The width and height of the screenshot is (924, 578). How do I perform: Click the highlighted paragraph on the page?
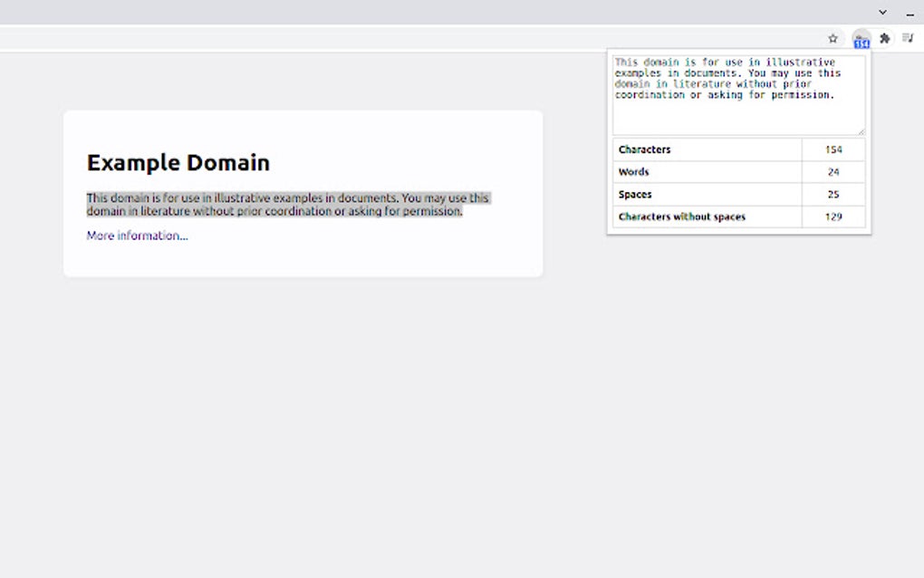tap(287, 204)
